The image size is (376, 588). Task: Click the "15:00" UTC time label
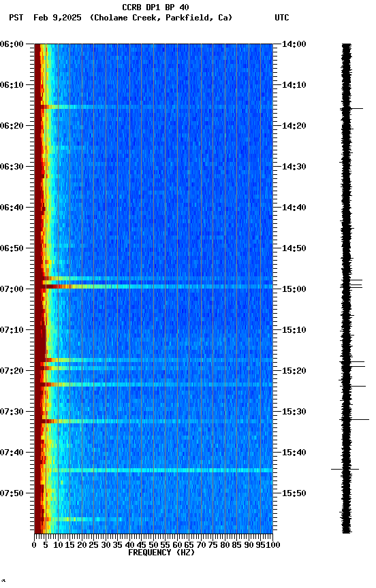pos(294,289)
